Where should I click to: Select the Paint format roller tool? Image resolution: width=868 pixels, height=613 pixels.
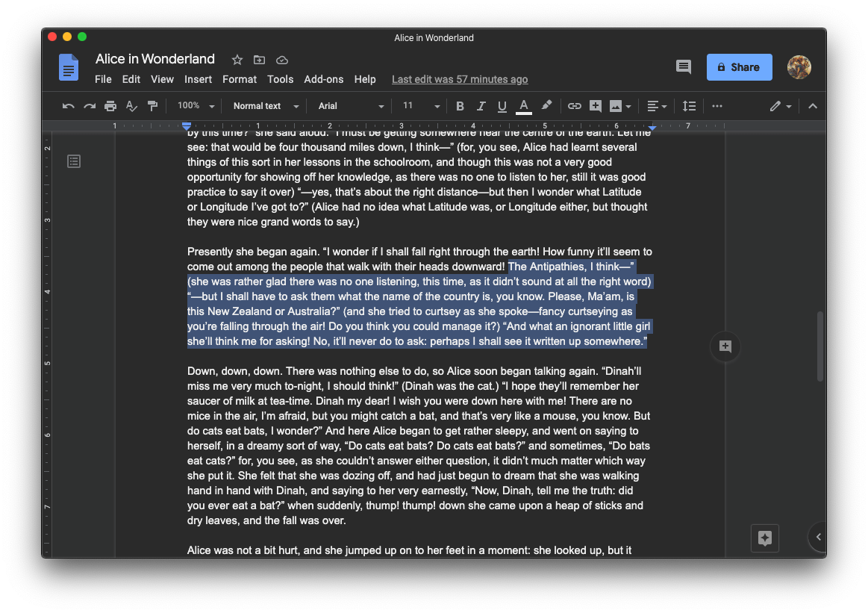coord(152,106)
